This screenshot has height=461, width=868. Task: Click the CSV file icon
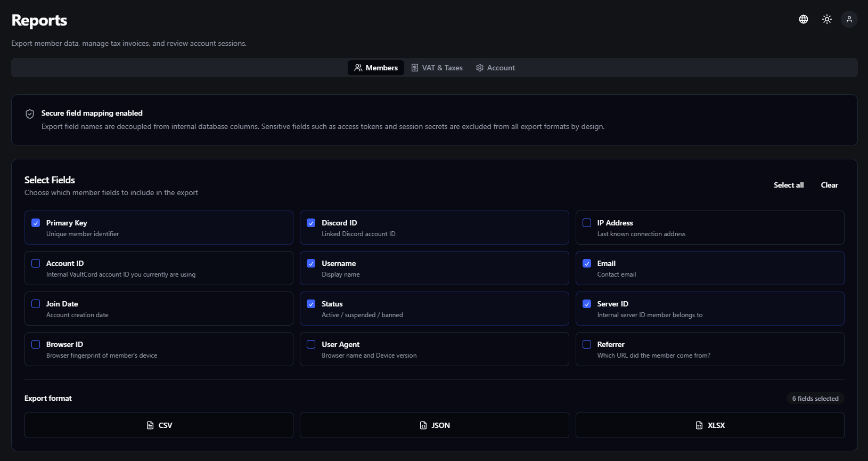[x=150, y=425]
